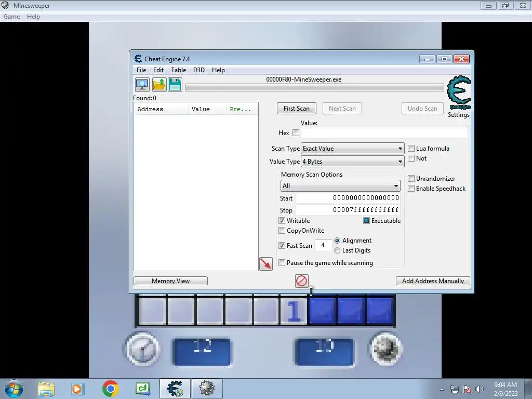Open the Cheat Engine Help menu
This screenshot has width=532, height=399.
coord(219,70)
